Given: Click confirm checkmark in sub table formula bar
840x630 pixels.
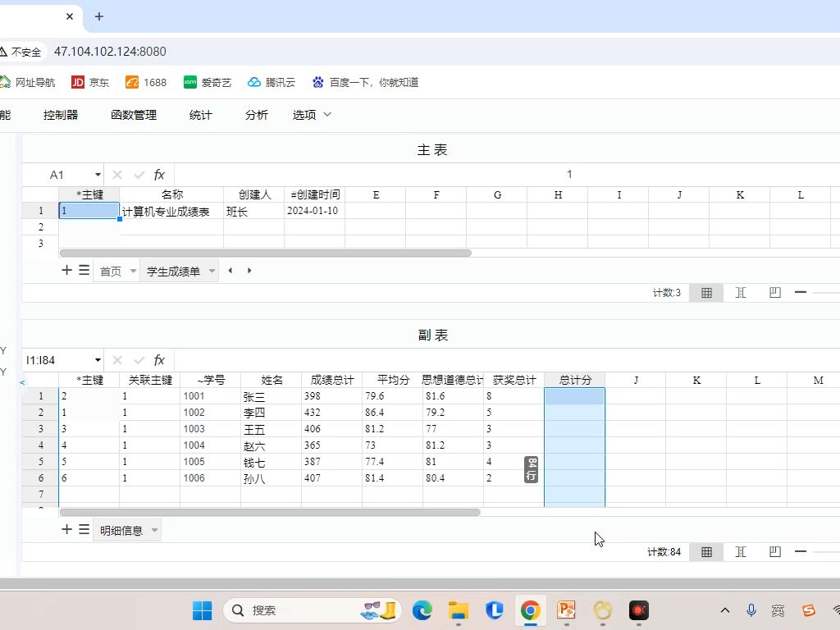Looking at the screenshot, I should (139, 360).
